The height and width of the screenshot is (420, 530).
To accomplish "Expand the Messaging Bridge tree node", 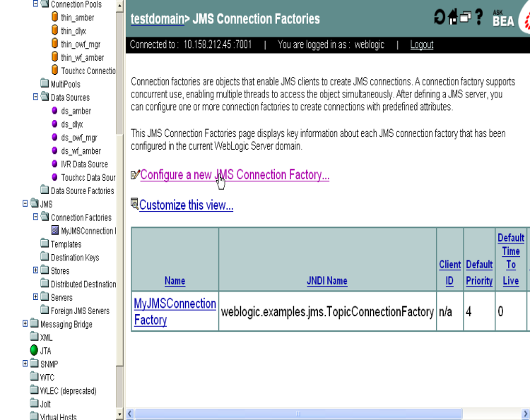I will pyautogui.click(x=25, y=323).
